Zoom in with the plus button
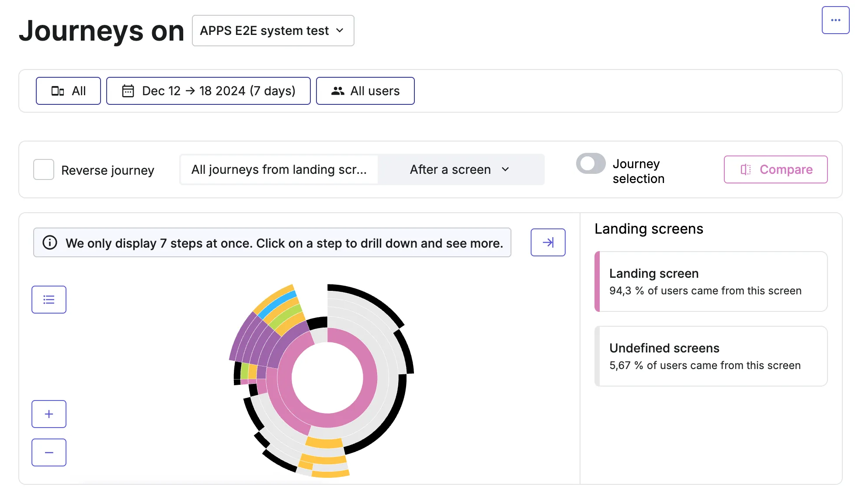Viewport: 855px width, 504px height. (49, 414)
